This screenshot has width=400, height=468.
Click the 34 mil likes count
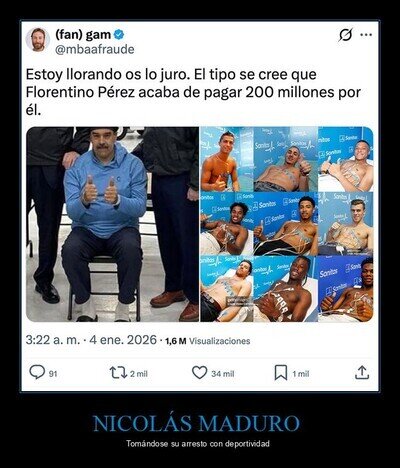click(x=223, y=374)
